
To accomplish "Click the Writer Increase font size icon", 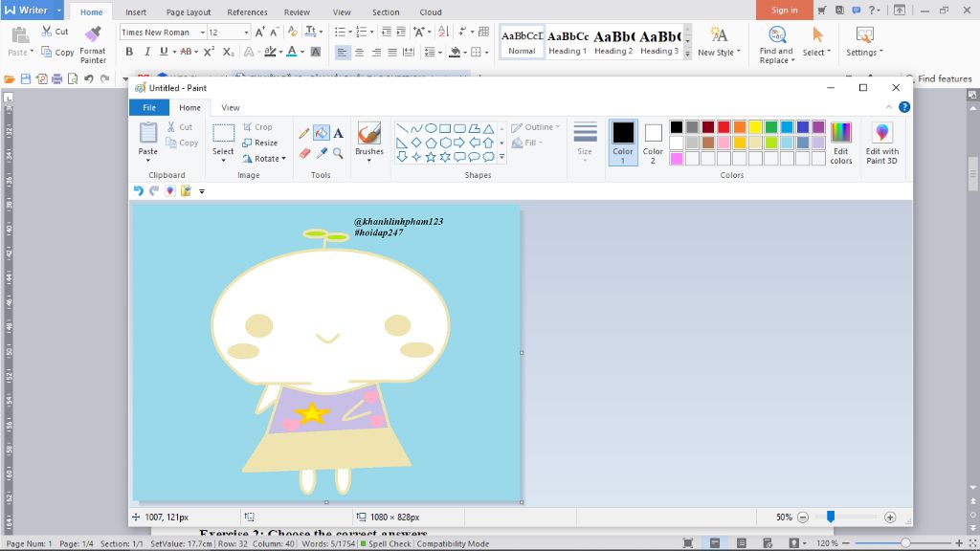I will (x=260, y=32).
